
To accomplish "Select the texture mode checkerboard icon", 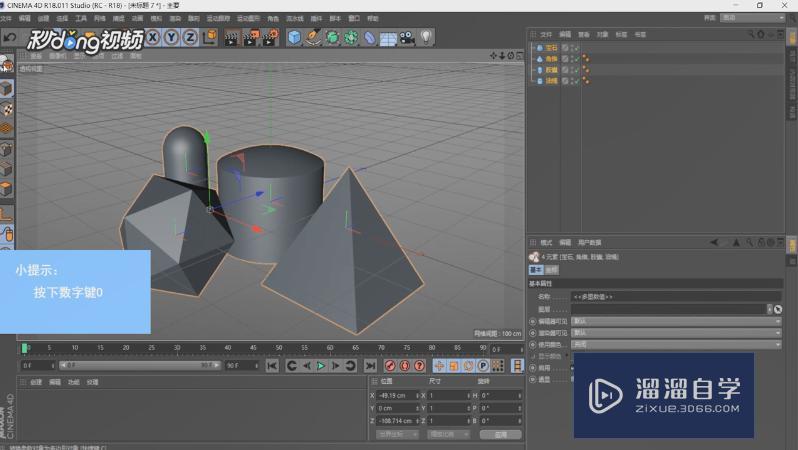I will click(7, 108).
